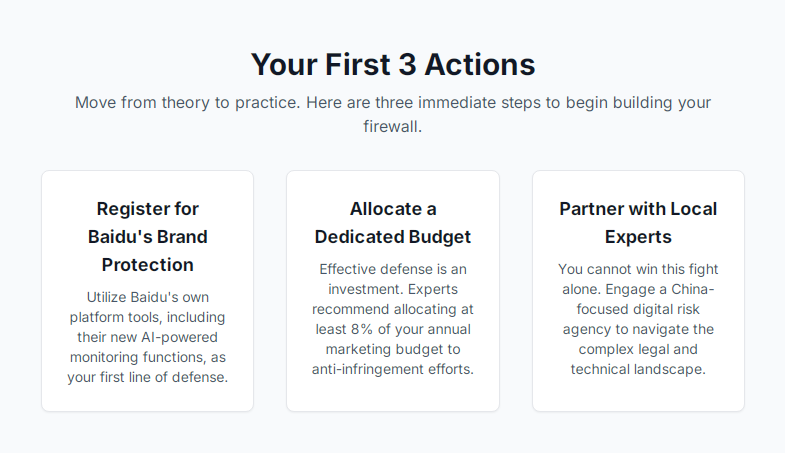Click the "marketing budget to" text line
785x453 pixels.
click(393, 349)
